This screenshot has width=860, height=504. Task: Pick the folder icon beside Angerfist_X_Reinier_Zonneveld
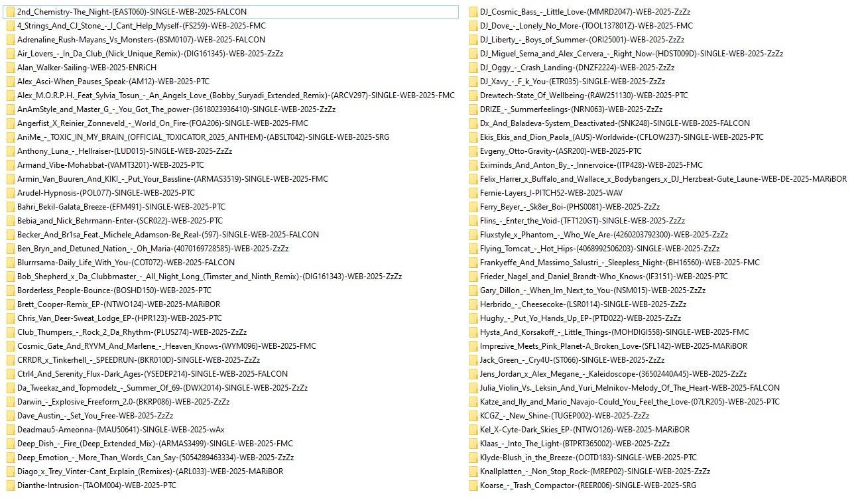(11, 123)
